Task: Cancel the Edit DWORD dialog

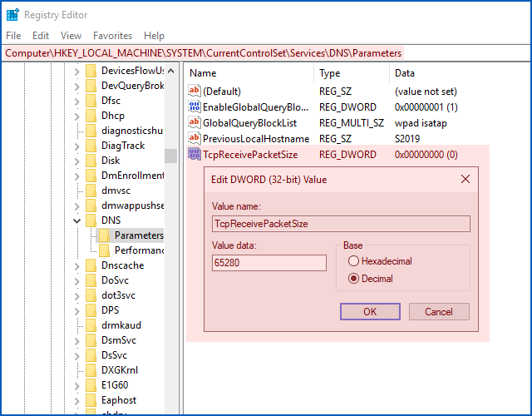Action: click(x=439, y=311)
